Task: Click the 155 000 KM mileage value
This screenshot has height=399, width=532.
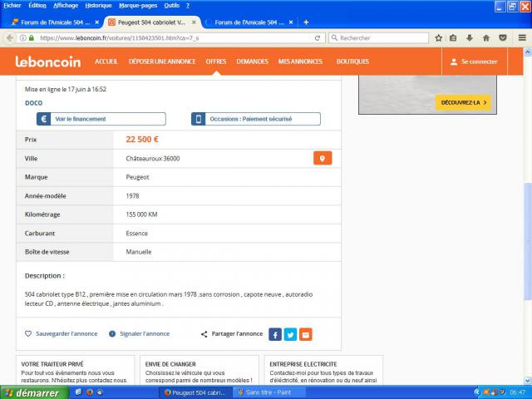Action: 141,214
